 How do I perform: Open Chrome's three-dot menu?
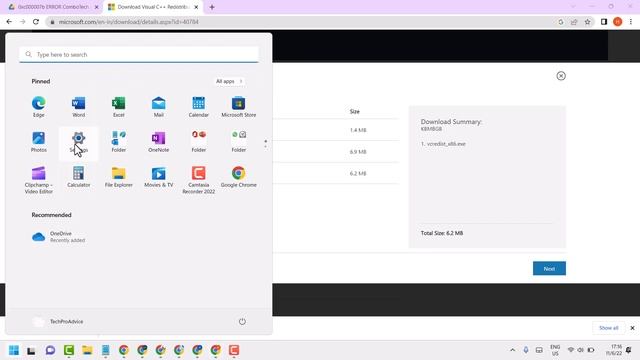(x=631, y=22)
